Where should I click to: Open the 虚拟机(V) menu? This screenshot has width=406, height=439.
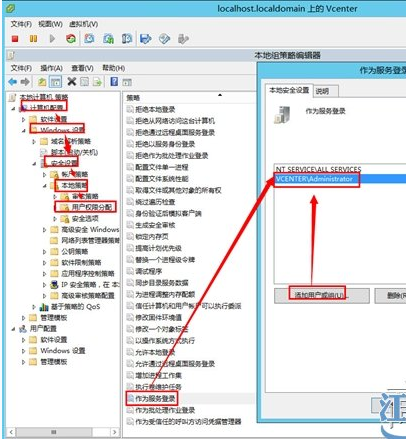point(83,24)
